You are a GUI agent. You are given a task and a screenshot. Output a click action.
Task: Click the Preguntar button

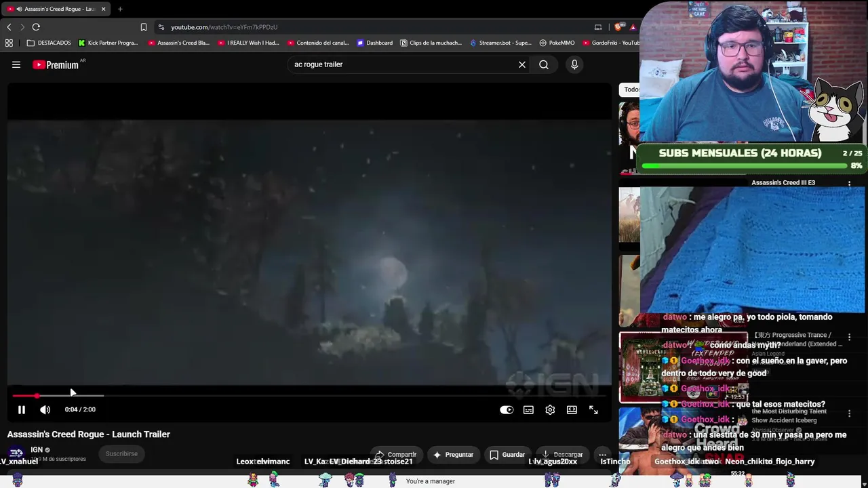coord(453,454)
